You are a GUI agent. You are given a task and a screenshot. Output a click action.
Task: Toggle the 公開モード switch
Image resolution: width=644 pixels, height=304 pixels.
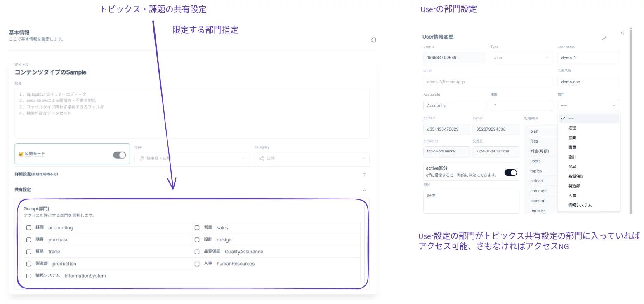click(x=119, y=155)
